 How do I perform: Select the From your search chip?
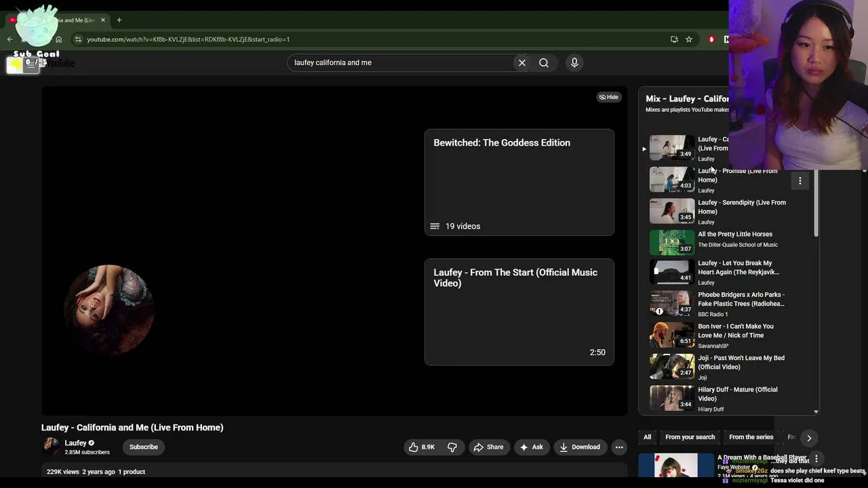click(x=690, y=437)
